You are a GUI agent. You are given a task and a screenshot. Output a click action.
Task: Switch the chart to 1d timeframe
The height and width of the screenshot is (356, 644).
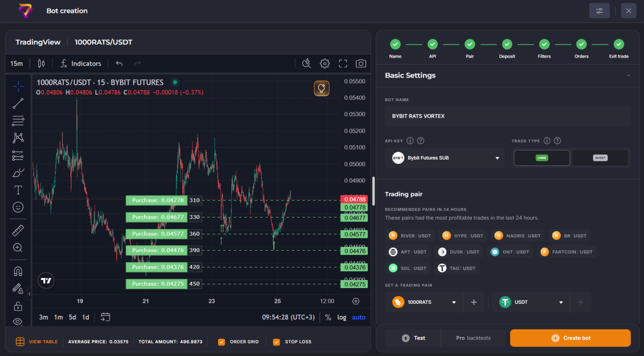click(85, 317)
